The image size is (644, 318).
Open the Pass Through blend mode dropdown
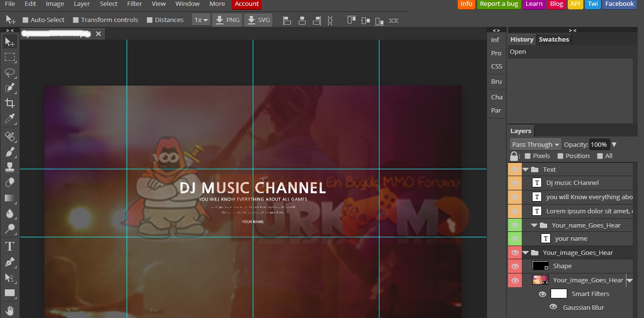click(535, 144)
